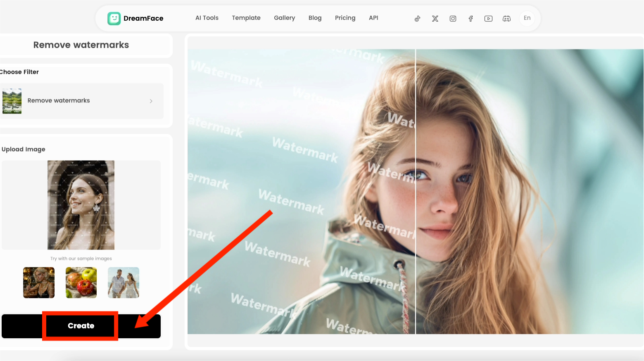Viewport: 644px width, 361px height.
Task: Expand the Remove watermarks filter chevron
Action: pyautogui.click(x=151, y=101)
